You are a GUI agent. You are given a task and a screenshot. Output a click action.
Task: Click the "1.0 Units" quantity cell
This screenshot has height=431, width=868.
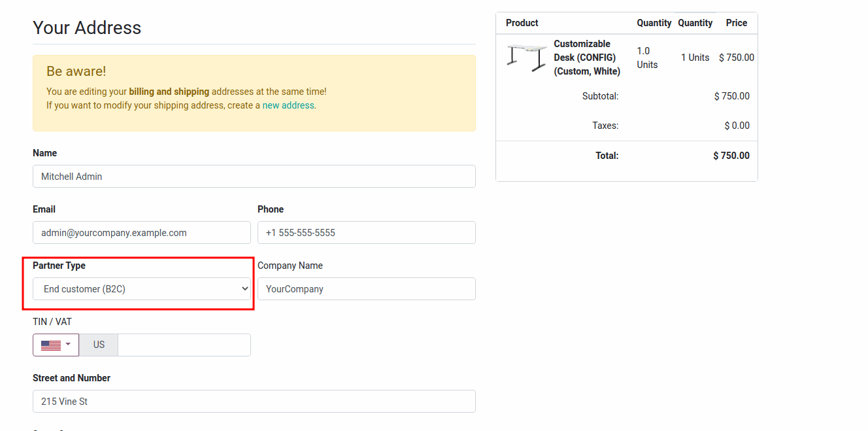tap(647, 58)
